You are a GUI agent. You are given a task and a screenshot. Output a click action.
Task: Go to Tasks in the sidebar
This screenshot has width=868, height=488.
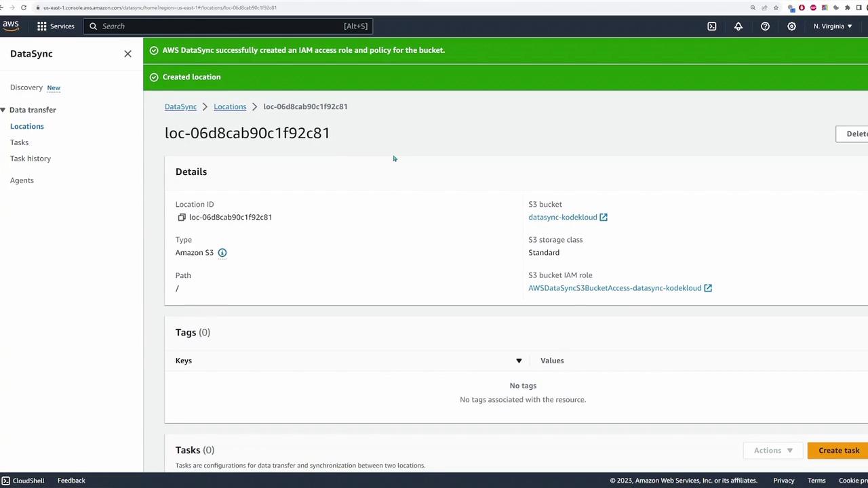coord(19,142)
